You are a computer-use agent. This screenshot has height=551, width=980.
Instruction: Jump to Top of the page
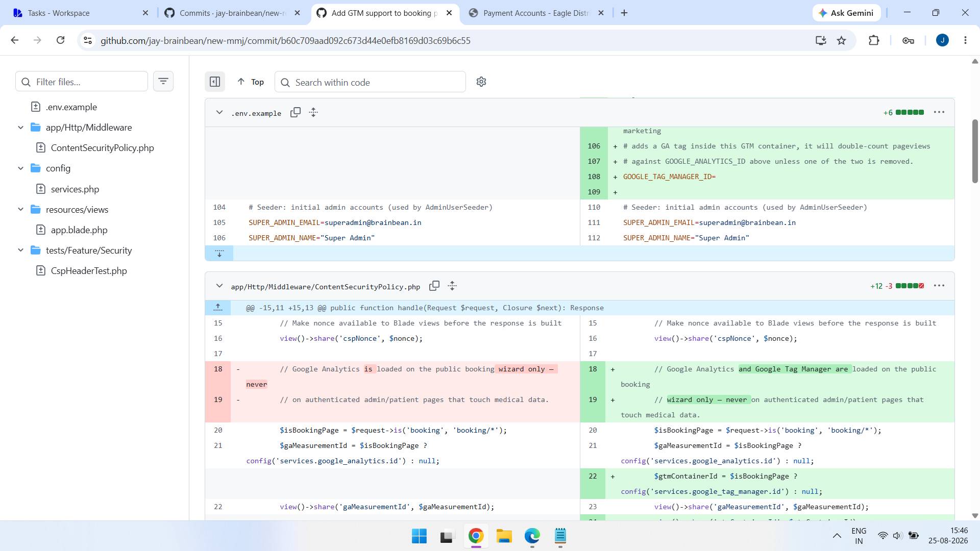[x=251, y=82]
